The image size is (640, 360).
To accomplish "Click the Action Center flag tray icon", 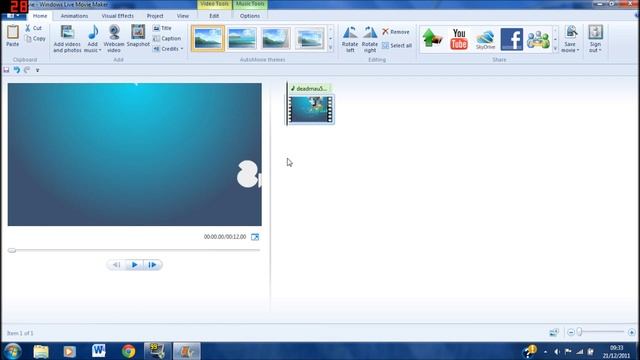I will 568,351.
